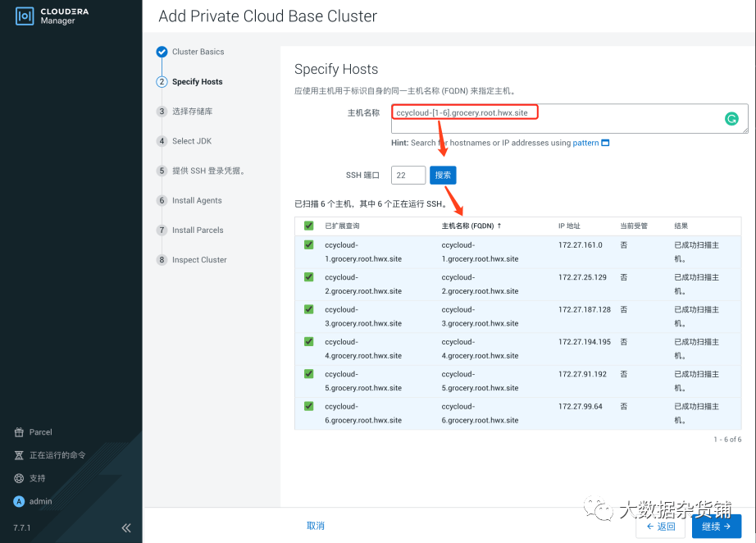
Task: Open the Install Agents step
Action: coord(197,200)
